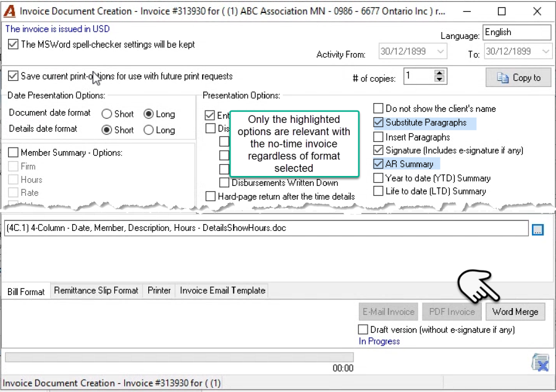Toggle Signature (Includes e-signature) checkbox

tap(378, 150)
